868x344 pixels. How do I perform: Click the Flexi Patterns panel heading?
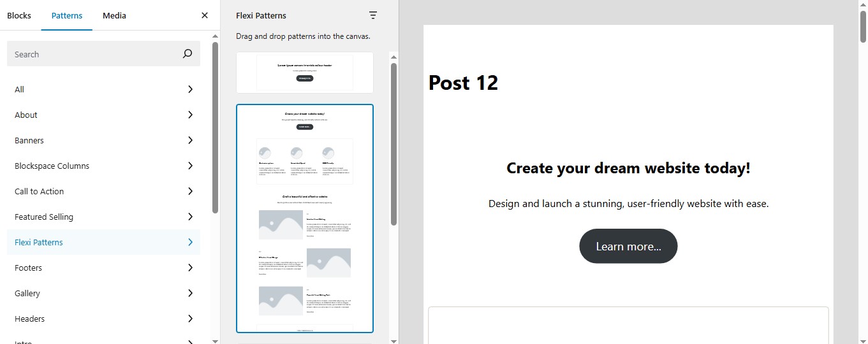tap(261, 15)
